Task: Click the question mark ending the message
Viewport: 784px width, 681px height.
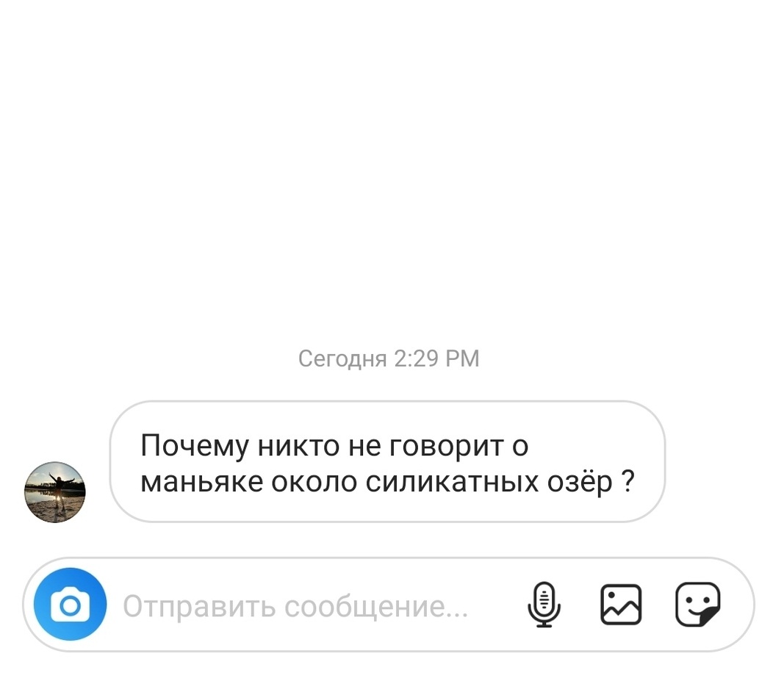Action: click(x=628, y=481)
